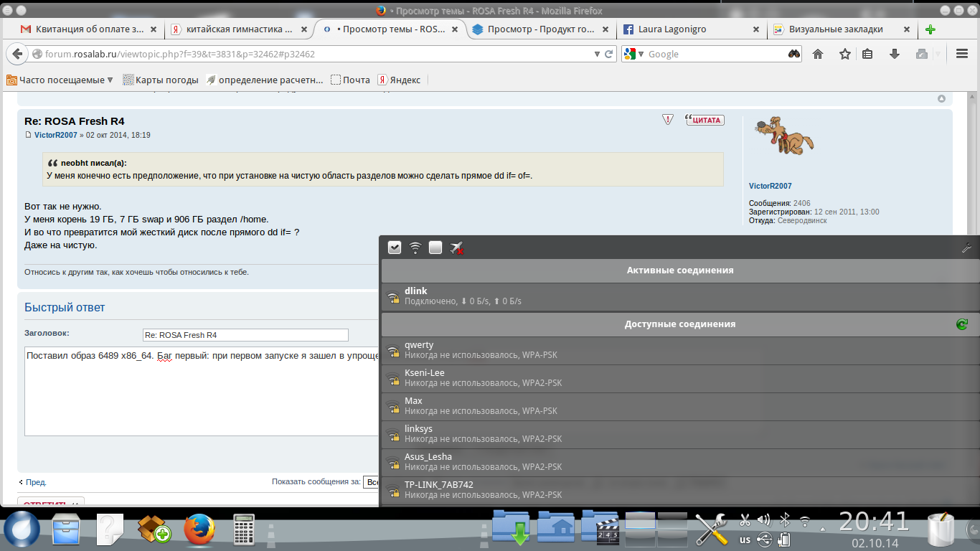Open the 'Почта' bookmark

point(350,80)
